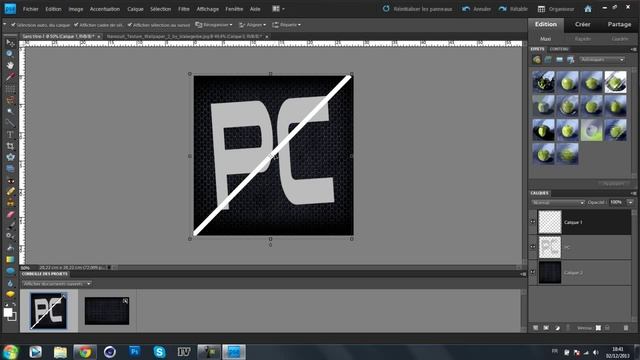Open the layer blend mode dropdown
Image resolution: width=640 pixels, height=360 pixels.
pos(558,202)
